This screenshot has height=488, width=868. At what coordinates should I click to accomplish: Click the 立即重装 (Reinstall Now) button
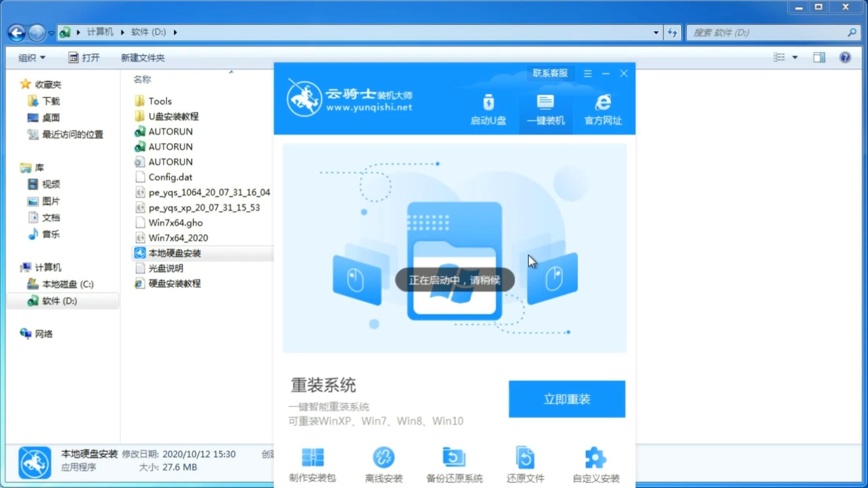pyautogui.click(x=567, y=398)
